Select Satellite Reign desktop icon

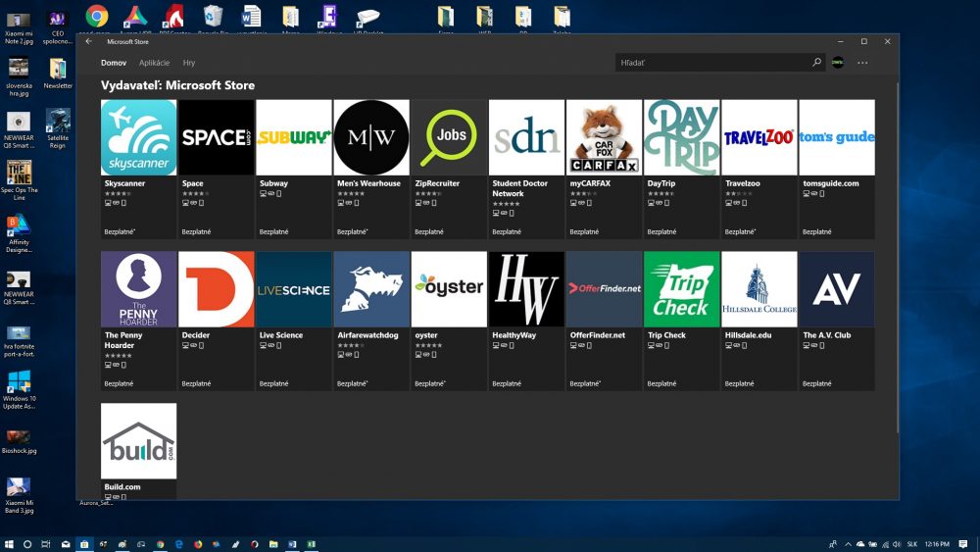pyautogui.click(x=58, y=128)
